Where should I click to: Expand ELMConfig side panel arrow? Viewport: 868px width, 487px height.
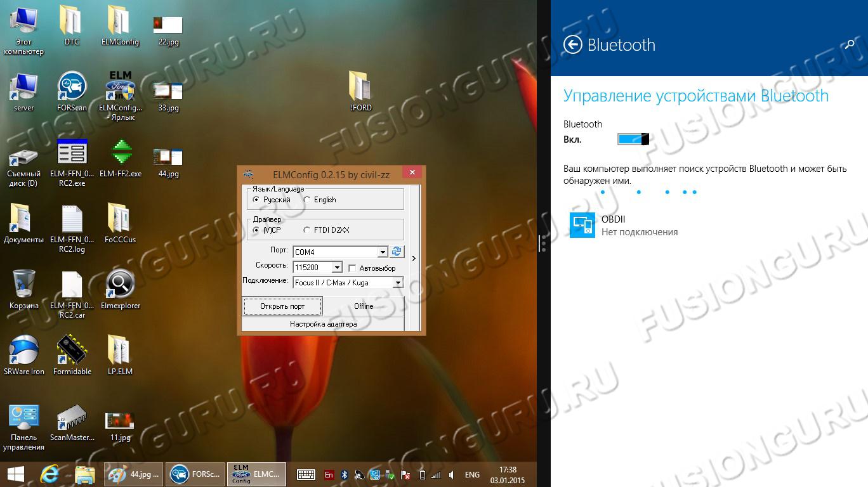point(414,258)
